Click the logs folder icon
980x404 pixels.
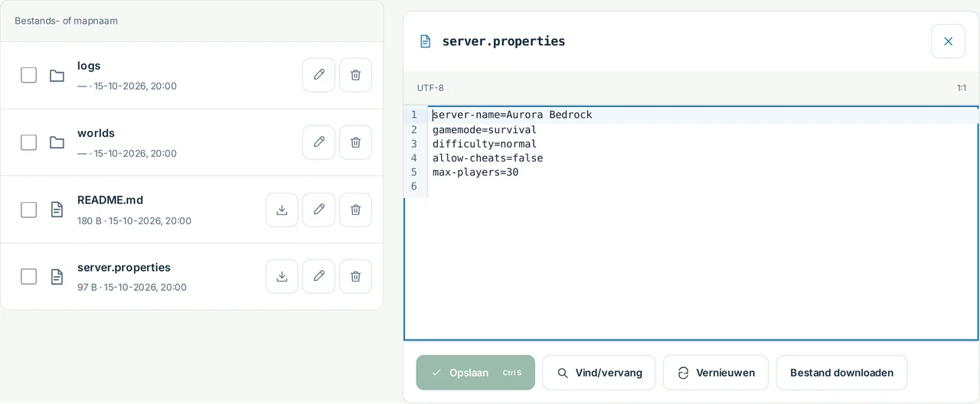click(x=57, y=75)
